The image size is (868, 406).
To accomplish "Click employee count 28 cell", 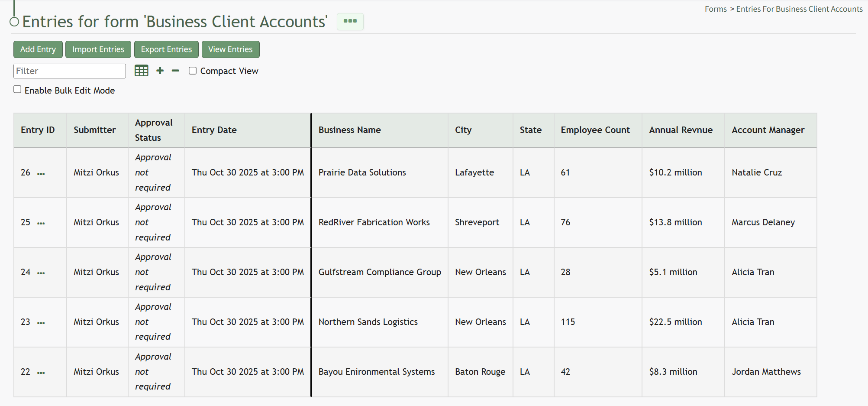I will tap(598, 272).
